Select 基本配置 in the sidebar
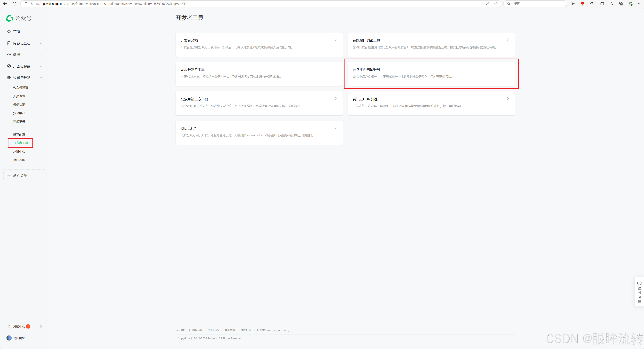The width and height of the screenshot is (644, 349). pyautogui.click(x=19, y=134)
